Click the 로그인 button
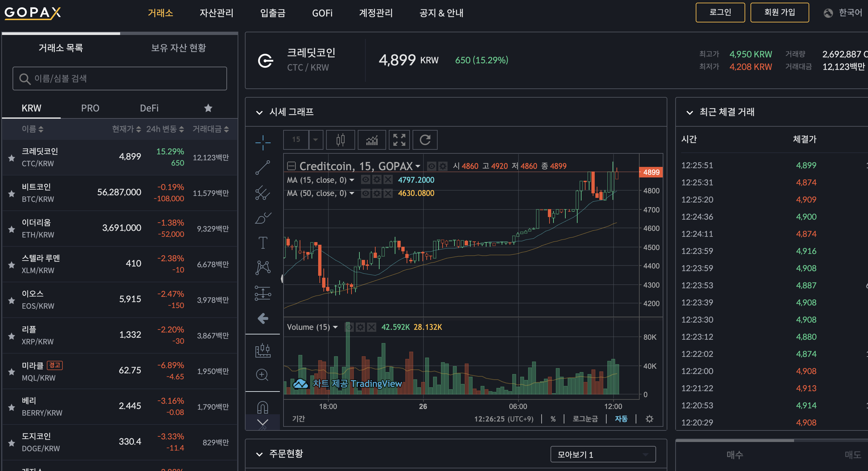This screenshot has height=471, width=868. (x=720, y=13)
